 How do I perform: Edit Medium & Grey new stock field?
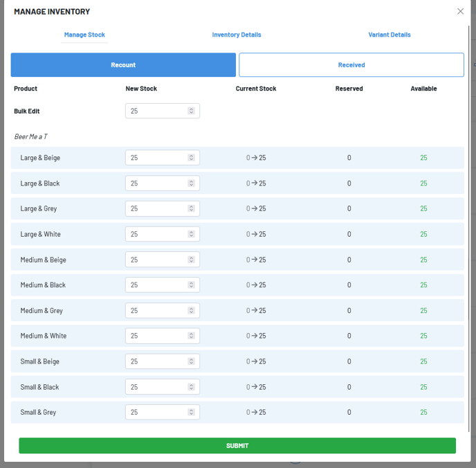(x=163, y=310)
